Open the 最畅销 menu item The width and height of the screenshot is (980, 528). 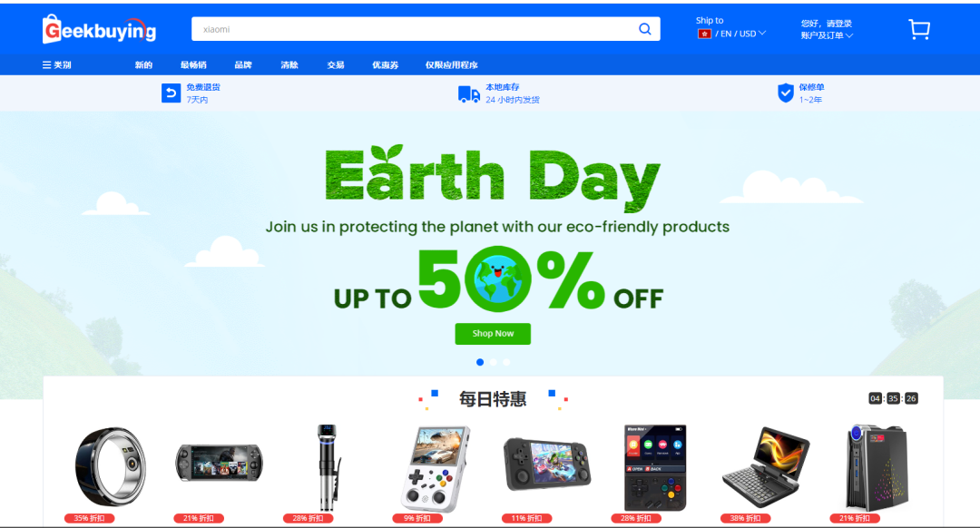coord(193,65)
